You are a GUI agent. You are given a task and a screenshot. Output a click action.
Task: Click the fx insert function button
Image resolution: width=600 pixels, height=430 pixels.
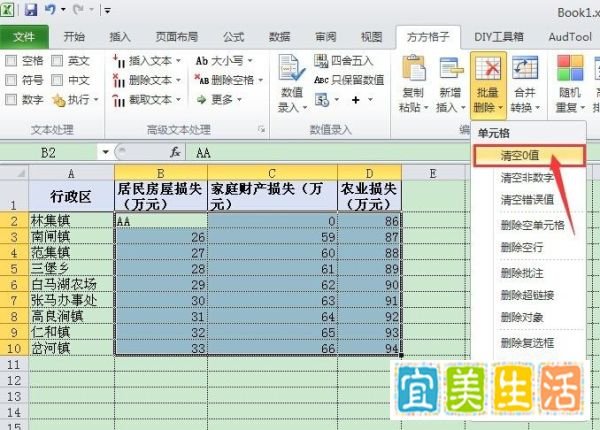[x=175, y=152]
